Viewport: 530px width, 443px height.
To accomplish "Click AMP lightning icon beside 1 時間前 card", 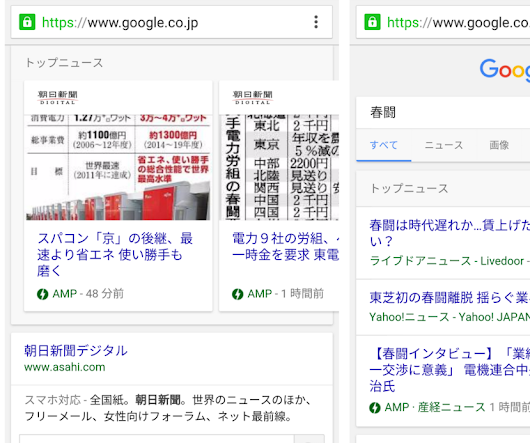I will click(x=238, y=294).
